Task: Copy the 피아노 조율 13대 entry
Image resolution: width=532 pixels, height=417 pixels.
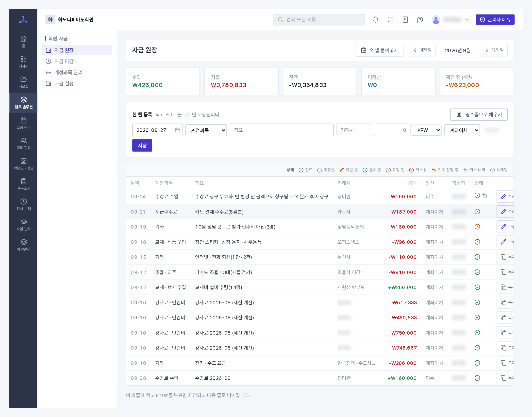Action: 505,272
